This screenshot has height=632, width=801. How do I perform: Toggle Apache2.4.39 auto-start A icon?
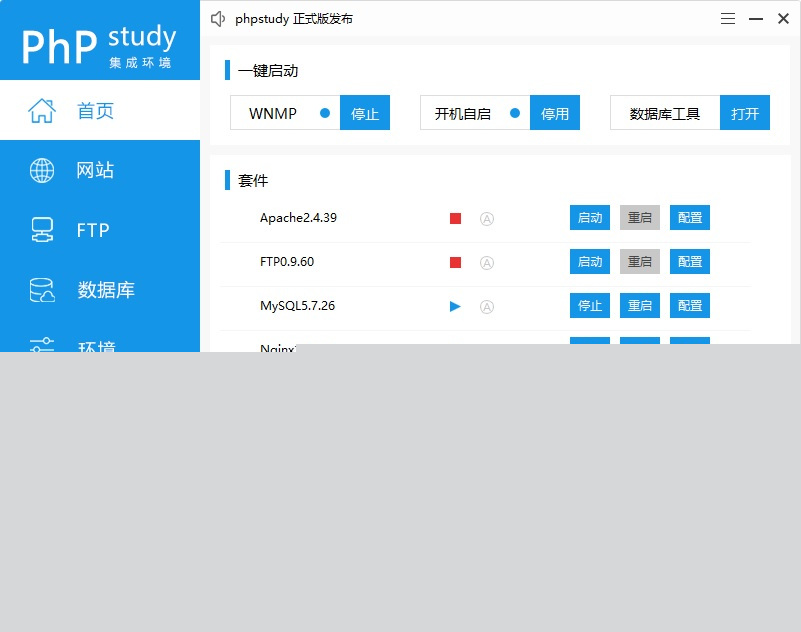tap(487, 219)
